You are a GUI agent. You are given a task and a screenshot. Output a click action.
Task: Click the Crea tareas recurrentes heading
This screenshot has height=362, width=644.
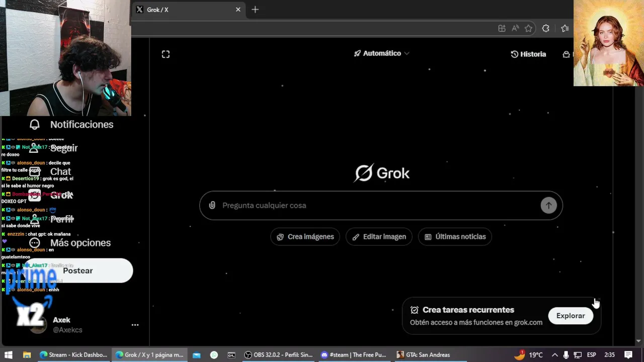point(468,310)
